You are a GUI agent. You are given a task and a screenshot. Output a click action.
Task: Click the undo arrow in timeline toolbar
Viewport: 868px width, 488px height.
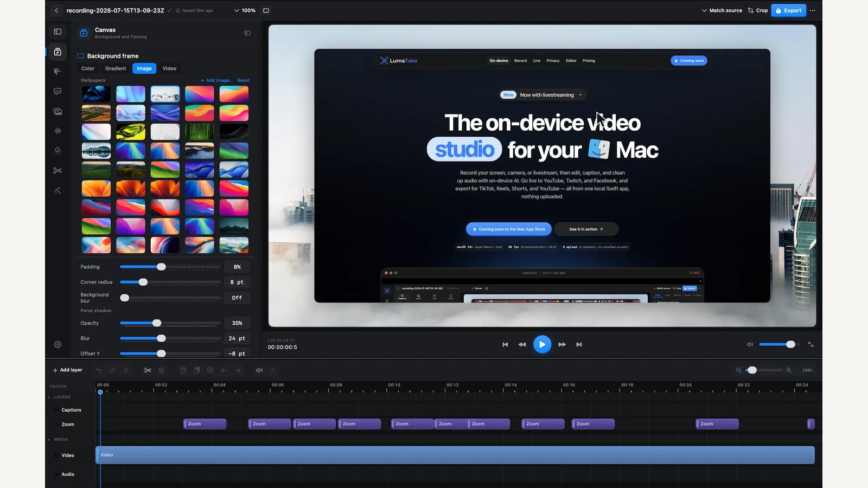(99, 370)
